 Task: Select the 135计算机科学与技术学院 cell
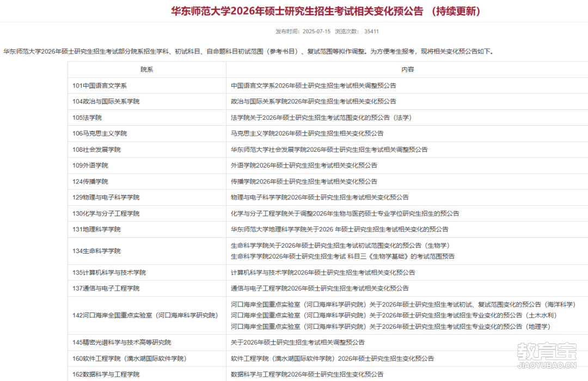tap(146, 272)
